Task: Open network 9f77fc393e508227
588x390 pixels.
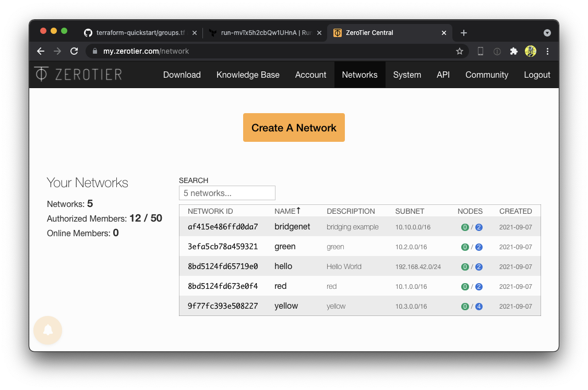Action: tap(223, 306)
